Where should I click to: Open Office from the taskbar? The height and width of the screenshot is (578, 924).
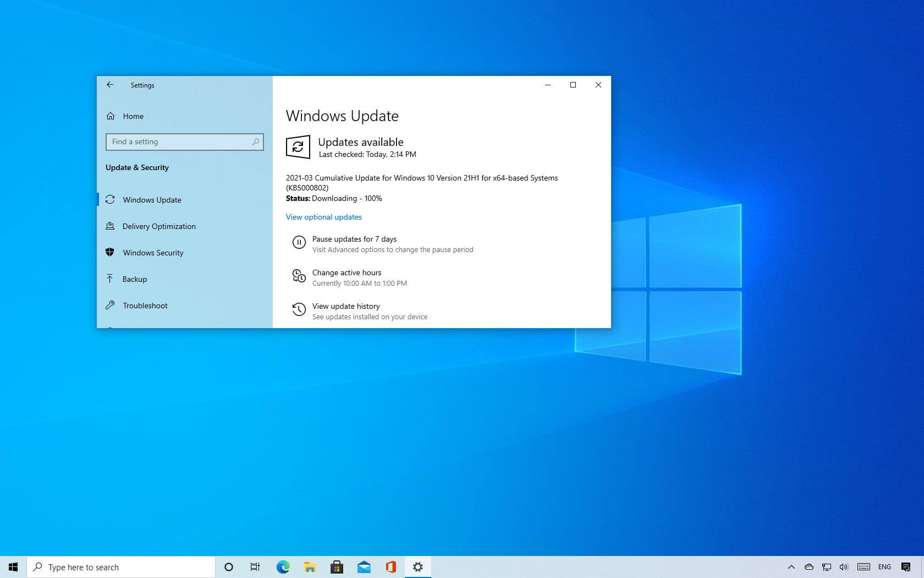391,567
